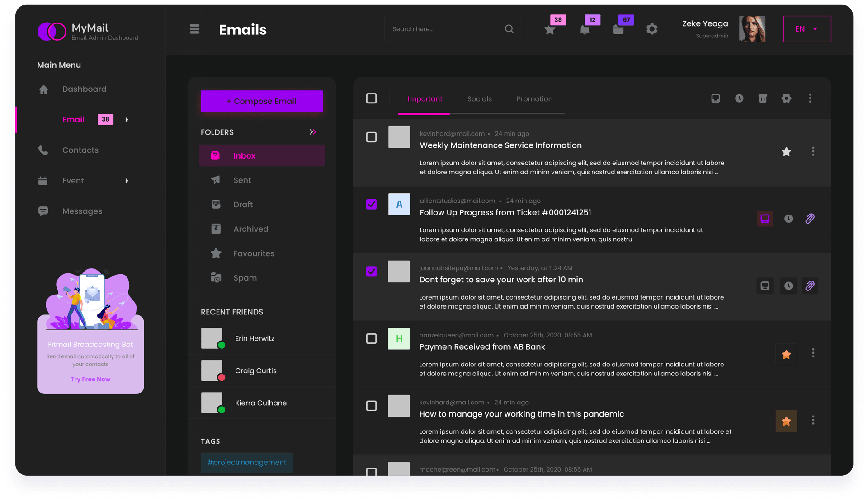The width and height of the screenshot is (868, 501).
Task: Click the Try Free Now link
Action: click(90, 379)
